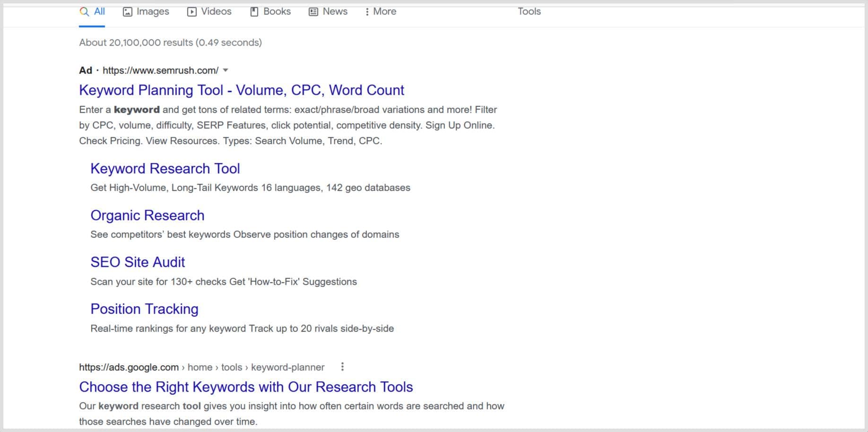
Task: Click the Videos tab play icon
Action: pyautogui.click(x=191, y=12)
